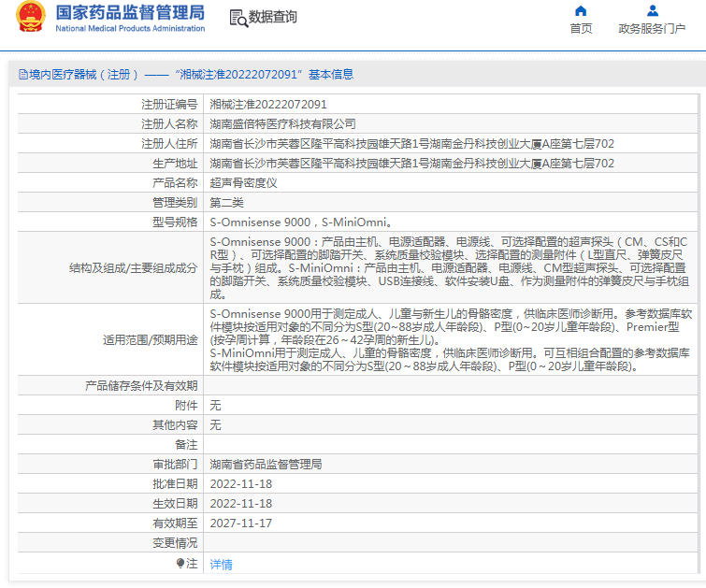Click the 首页 text link
Screen dimensions: 706x588
581,28
